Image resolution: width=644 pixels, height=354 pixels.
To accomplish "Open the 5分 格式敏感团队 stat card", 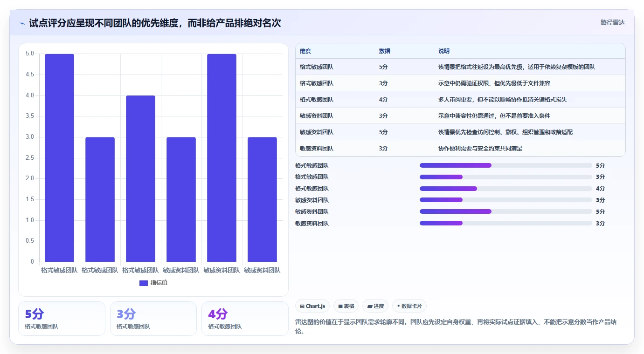I will coord(62,319).
